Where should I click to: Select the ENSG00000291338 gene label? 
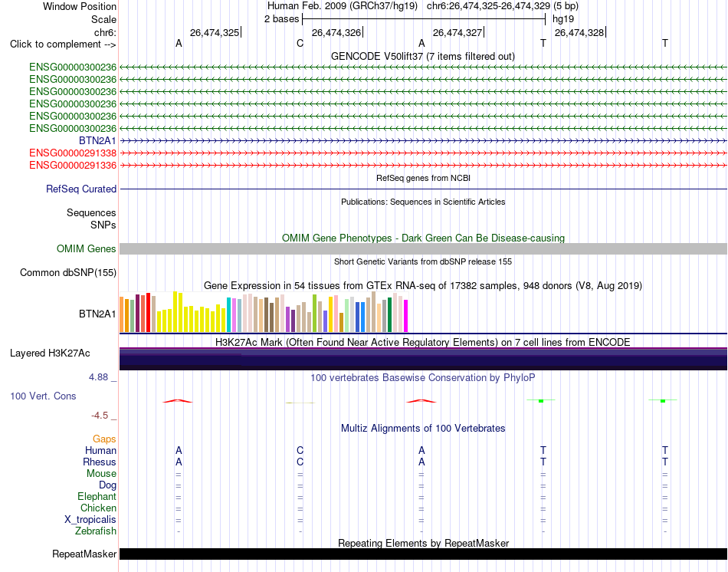click(x=73, y=153)
